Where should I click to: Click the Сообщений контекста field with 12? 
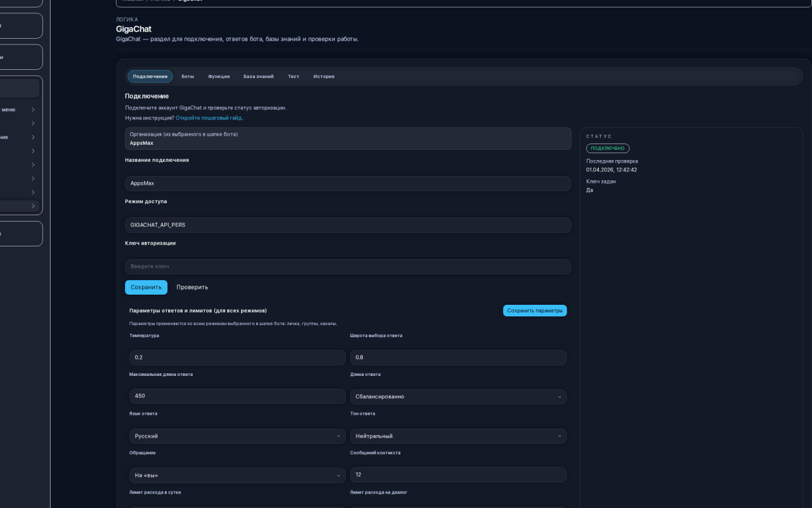tap(458, 475)
